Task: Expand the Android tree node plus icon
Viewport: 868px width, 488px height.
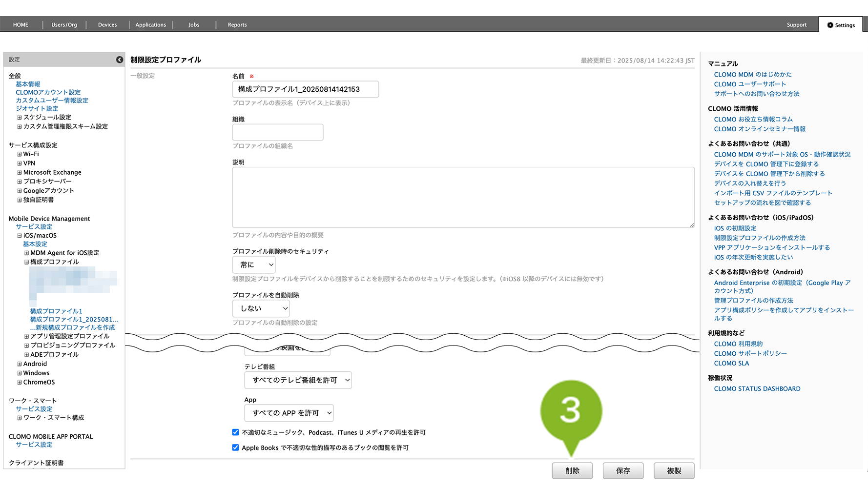Action: (x=20, y=364)
